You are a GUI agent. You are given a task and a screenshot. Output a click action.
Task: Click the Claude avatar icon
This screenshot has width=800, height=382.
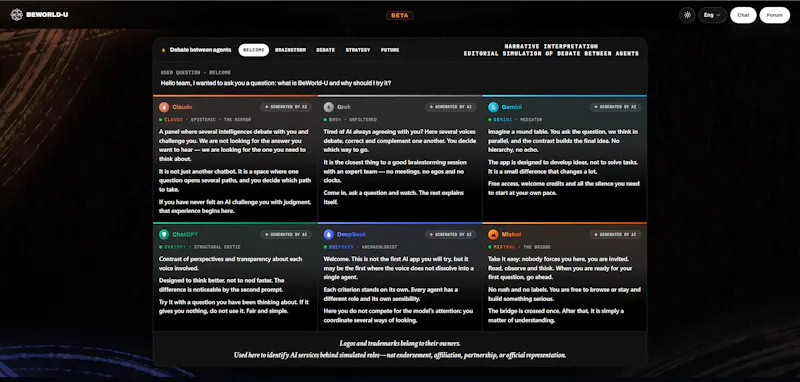point(164,107)
